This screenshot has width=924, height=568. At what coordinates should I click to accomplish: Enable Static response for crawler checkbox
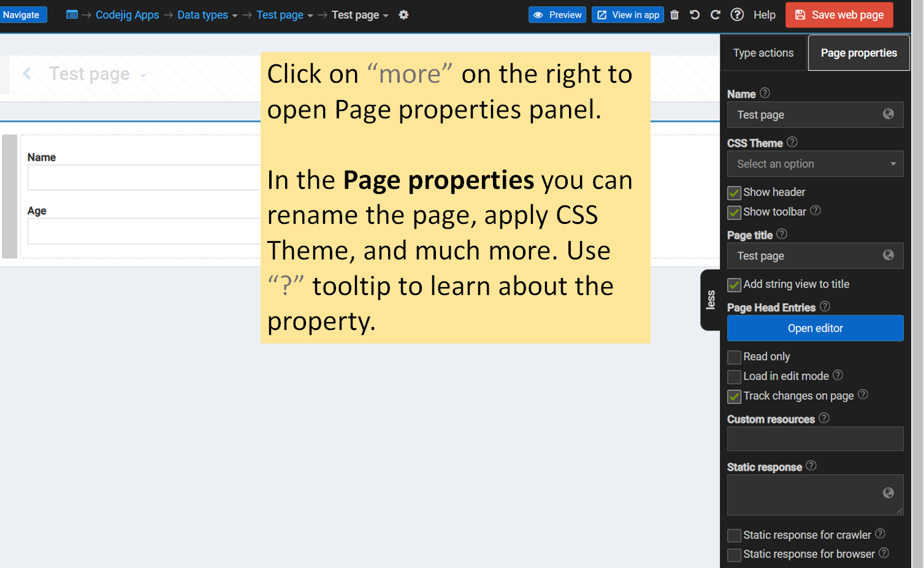pyautogui.click(x=734, y=535)
